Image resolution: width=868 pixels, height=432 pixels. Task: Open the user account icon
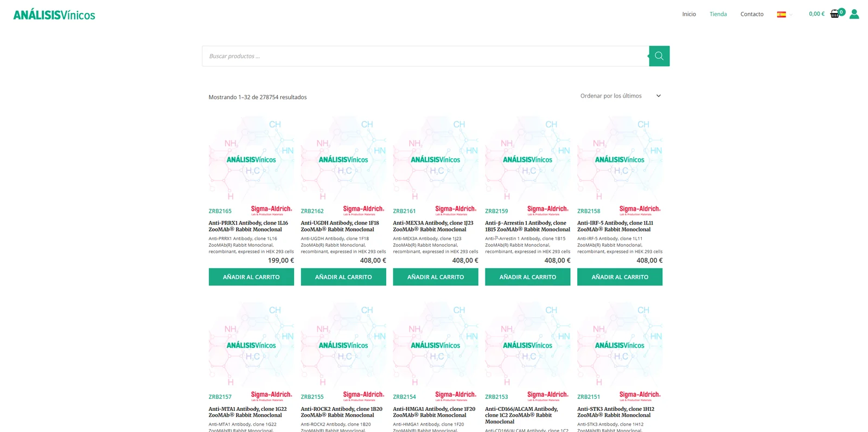tap(854, 14)
